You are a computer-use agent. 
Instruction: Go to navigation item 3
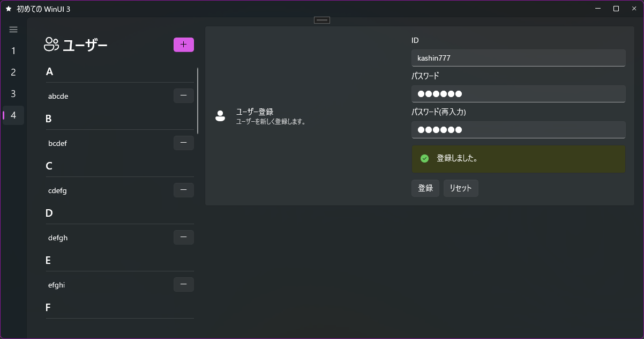pos(13,94)
